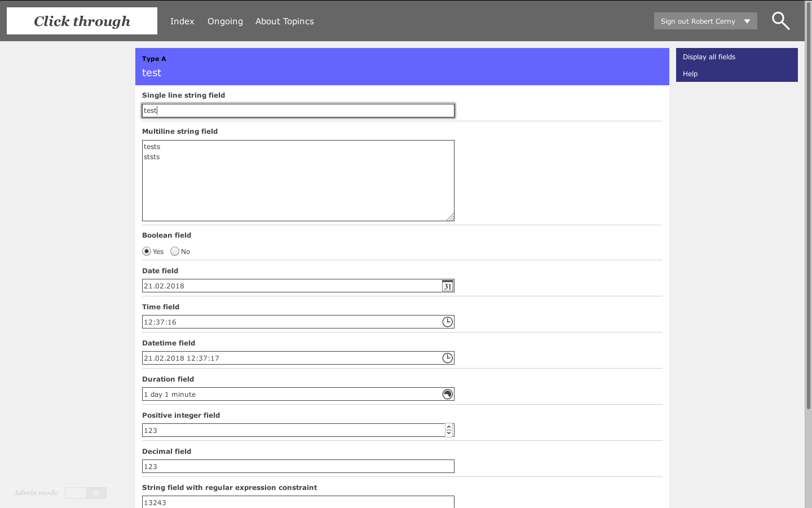The width and height of the screenshot is (812, 508).
Task: Click the search magnifier icon
Action: point(780,21)
